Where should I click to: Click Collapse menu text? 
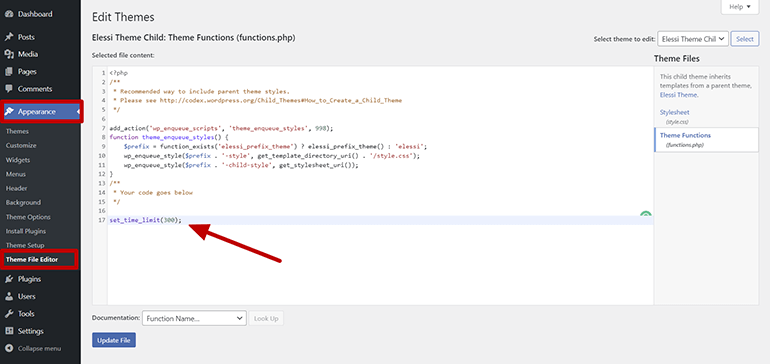[x=39, y=348]
